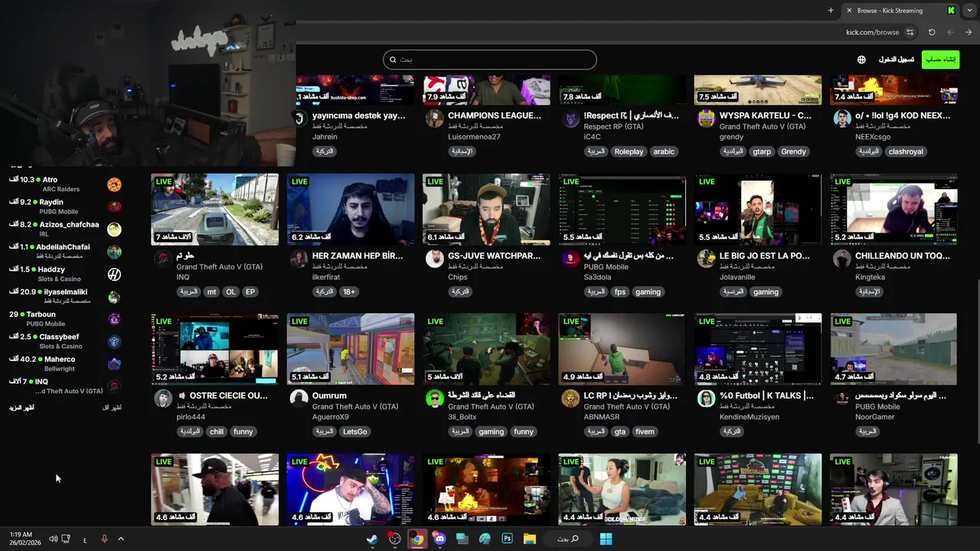
Task: Click the volume icon in system tray
Action: pyautogui.click(x=53, y=539)
